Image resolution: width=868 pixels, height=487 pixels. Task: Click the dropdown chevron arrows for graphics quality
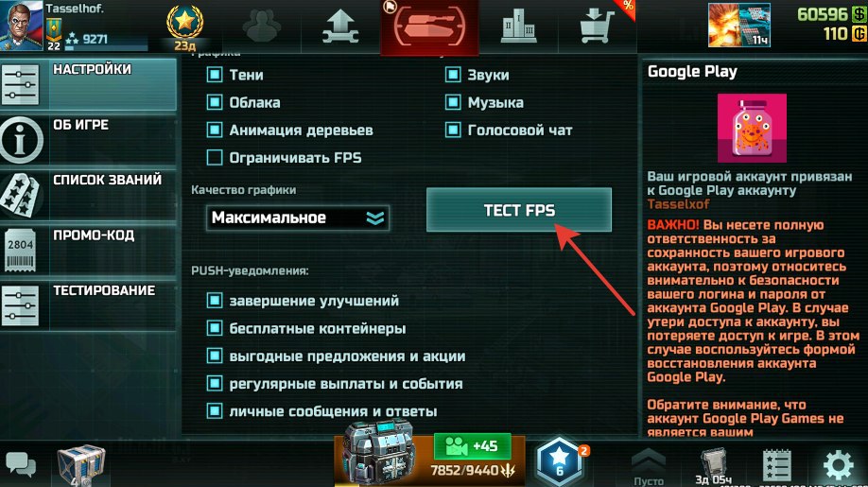click(375, 218)
